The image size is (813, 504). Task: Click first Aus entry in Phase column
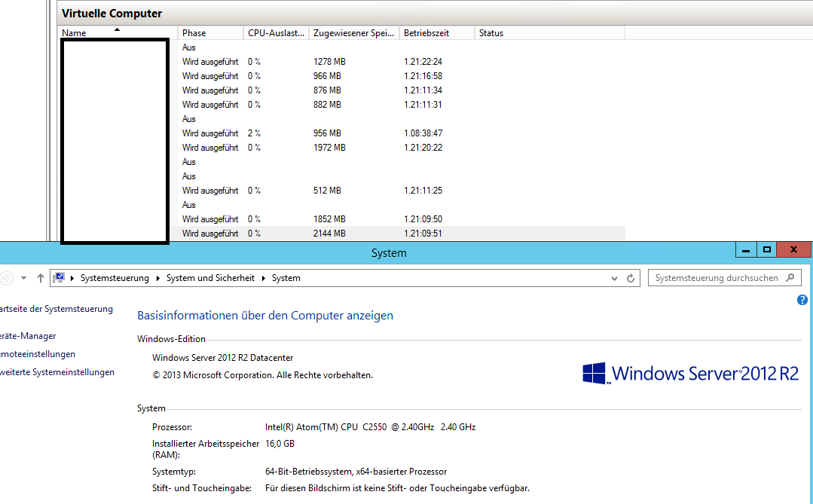click(188, 47)
